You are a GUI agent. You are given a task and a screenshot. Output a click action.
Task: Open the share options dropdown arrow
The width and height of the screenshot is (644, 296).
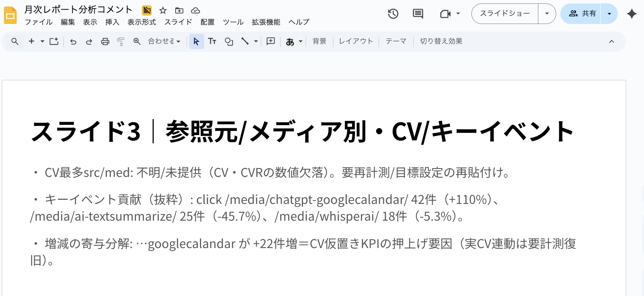[x=609, y=14]
